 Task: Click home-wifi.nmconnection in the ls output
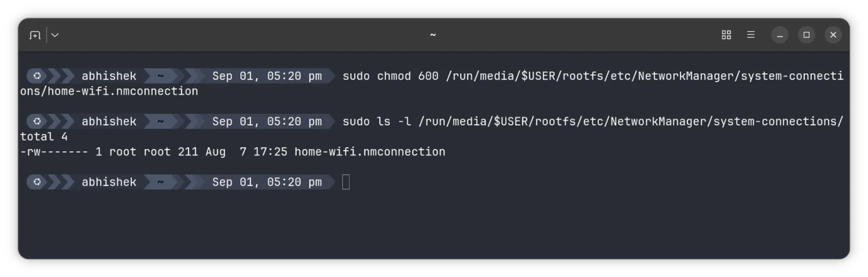369,152
